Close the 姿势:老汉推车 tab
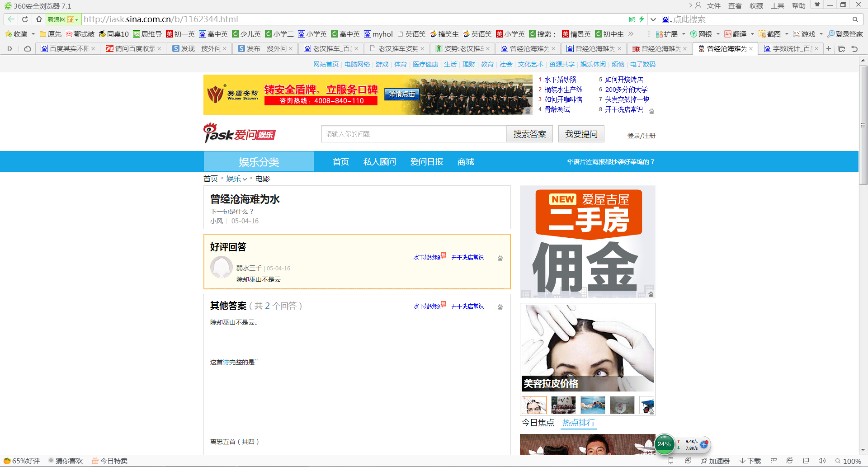The width and height of the screenshot is (868, 467). 488,49
